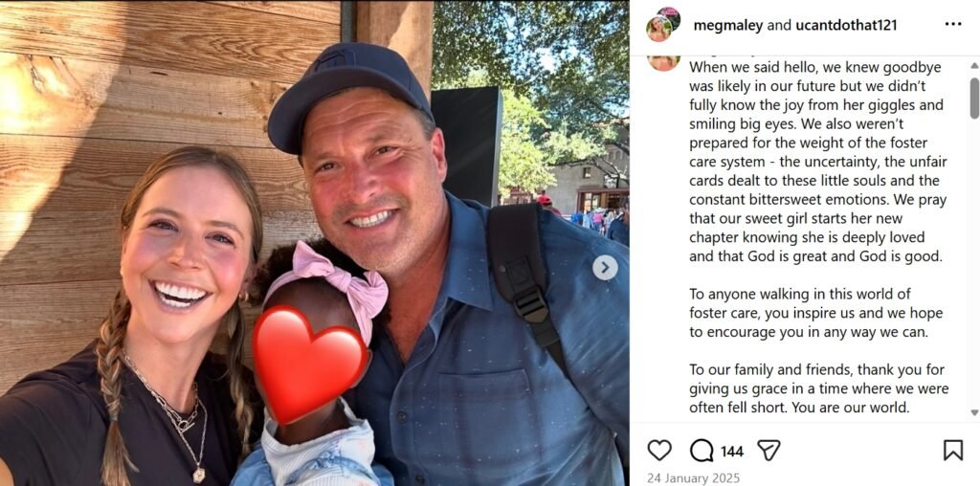Click the red heart sticker on the photo
This screenshot has width=980, height=486.
click(311, 364)
